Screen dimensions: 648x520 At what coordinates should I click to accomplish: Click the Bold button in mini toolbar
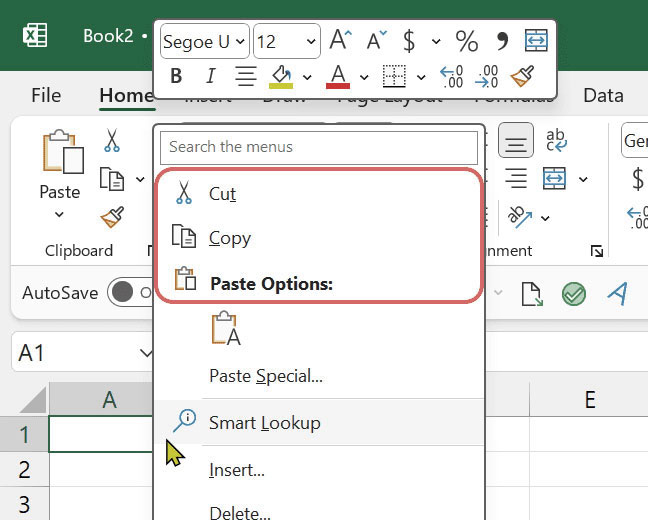[x=177, y=77]
